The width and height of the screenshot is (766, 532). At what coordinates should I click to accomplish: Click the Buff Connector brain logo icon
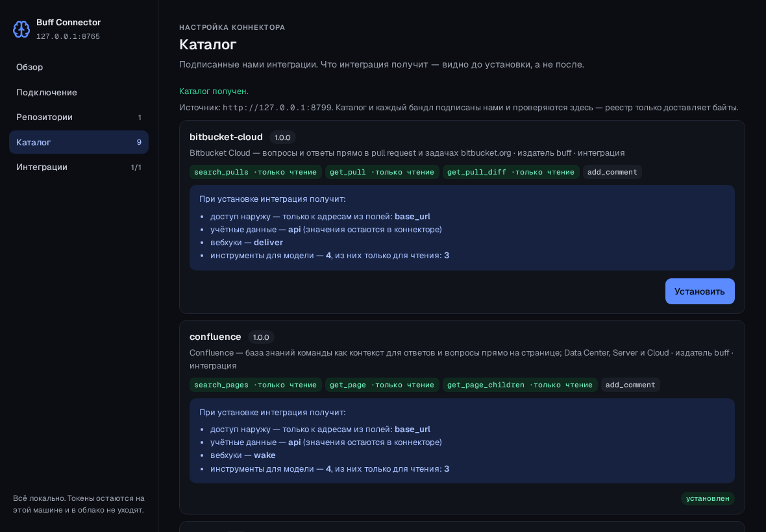pyautogui.click(x=21, y=29)
